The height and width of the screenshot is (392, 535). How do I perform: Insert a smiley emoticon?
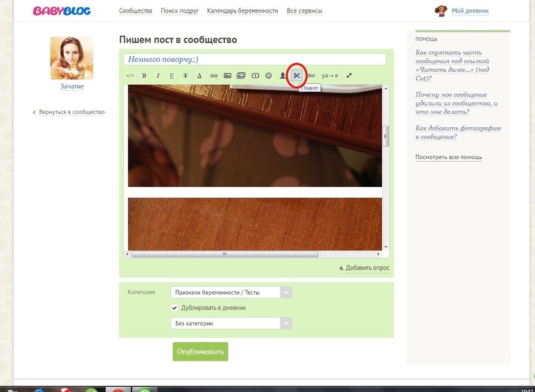(268, 76)
